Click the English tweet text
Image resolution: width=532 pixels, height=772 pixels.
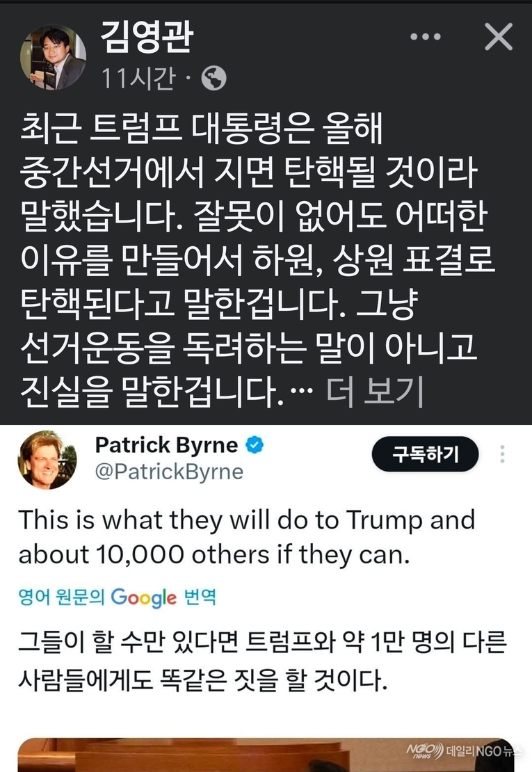pyautogui.click(x=247, y=537)
